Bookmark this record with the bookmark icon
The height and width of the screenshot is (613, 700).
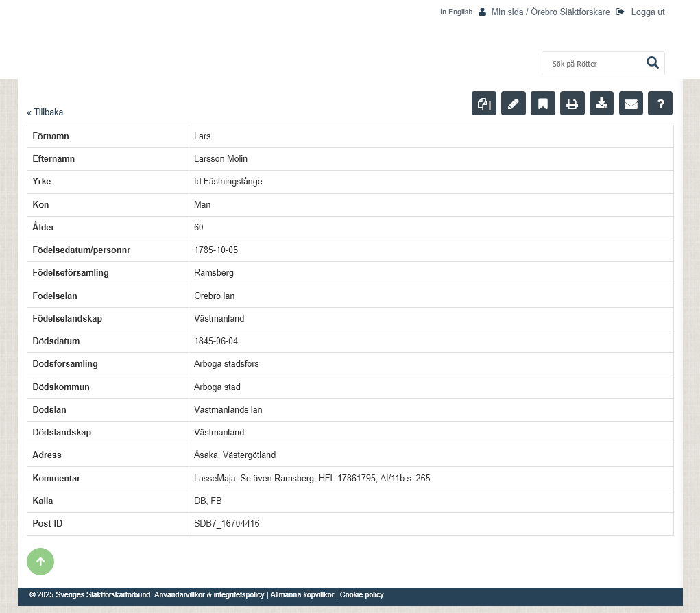click(543, 104)
